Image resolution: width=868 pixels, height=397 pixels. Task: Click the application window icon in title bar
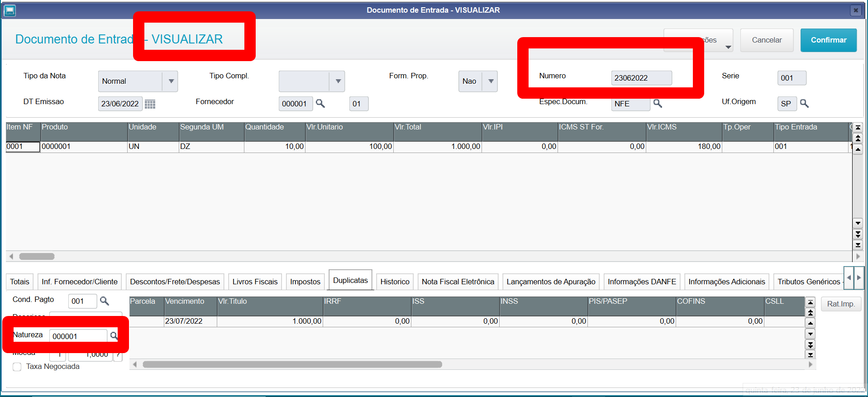(x=10, y=10)
